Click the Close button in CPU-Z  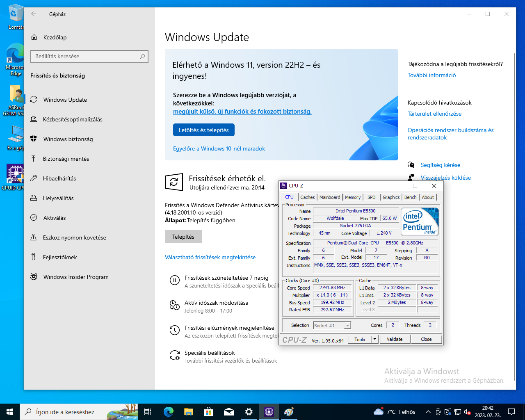point(426,339)
